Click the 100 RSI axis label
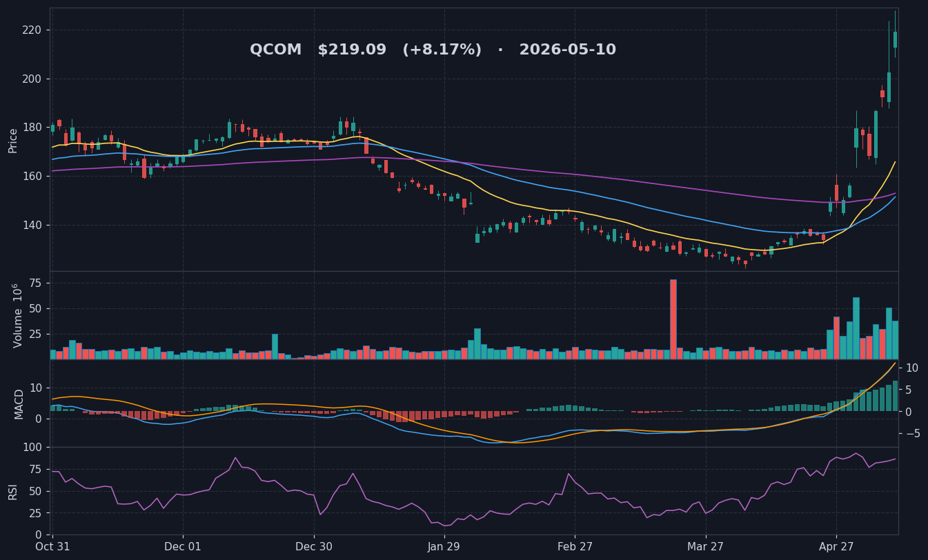 click(x=32, y=447)
